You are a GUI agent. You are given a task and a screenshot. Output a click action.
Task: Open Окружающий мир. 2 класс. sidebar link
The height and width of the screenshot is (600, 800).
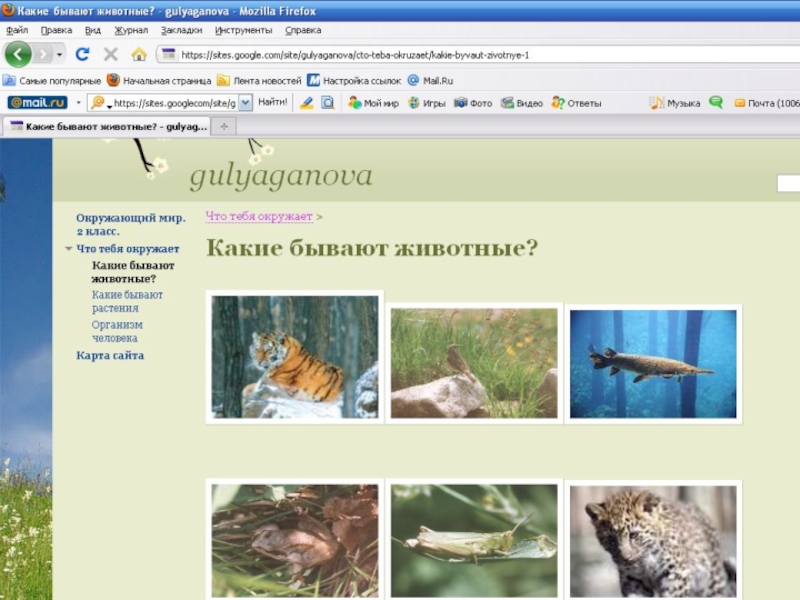pyautogui.click(x=131, y=224)
